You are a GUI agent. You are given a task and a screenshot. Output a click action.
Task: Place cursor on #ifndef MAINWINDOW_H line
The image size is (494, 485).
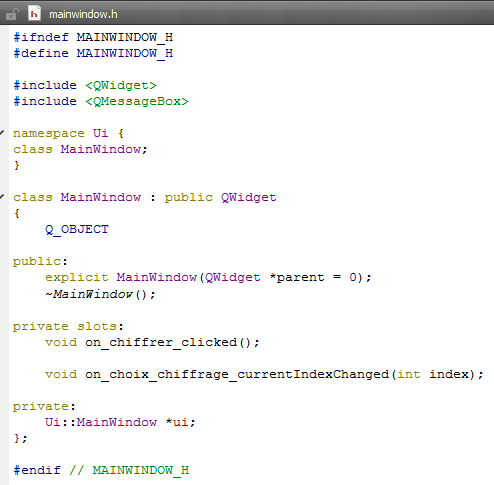point(93,37)
